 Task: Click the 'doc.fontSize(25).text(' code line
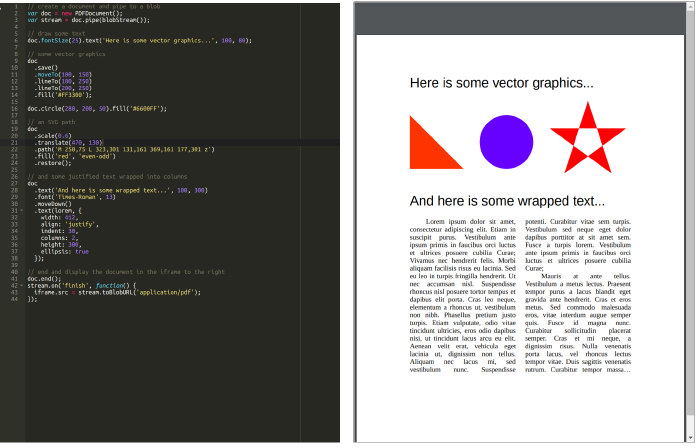pyautogui.click(x=139, y=41)
